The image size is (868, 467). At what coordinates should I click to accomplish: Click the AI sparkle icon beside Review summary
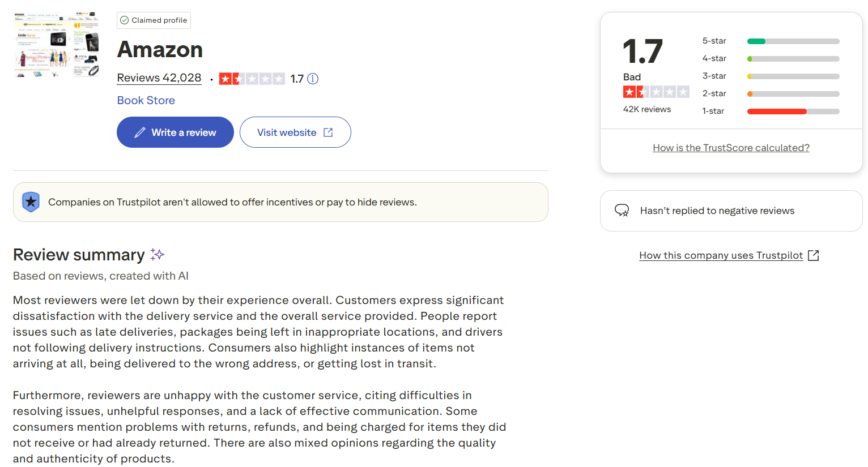point(158,255)
